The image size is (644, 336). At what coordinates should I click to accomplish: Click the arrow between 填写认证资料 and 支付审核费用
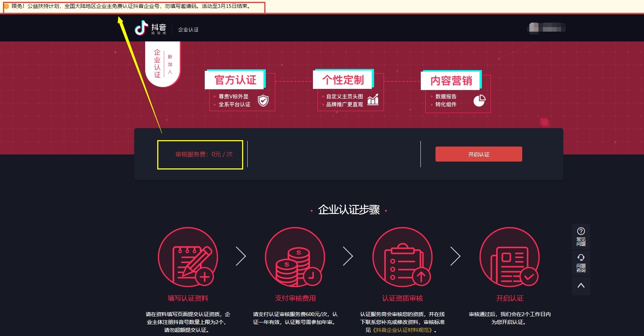click(x=241, y=257)
